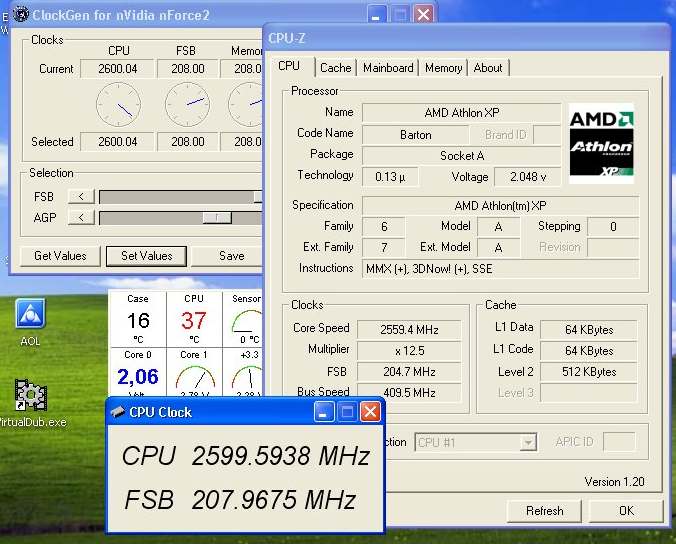This screenshot has width=676, height=544.
Task: Select the CPU tab in CPU-Z
Action: (x=289, y=66)
